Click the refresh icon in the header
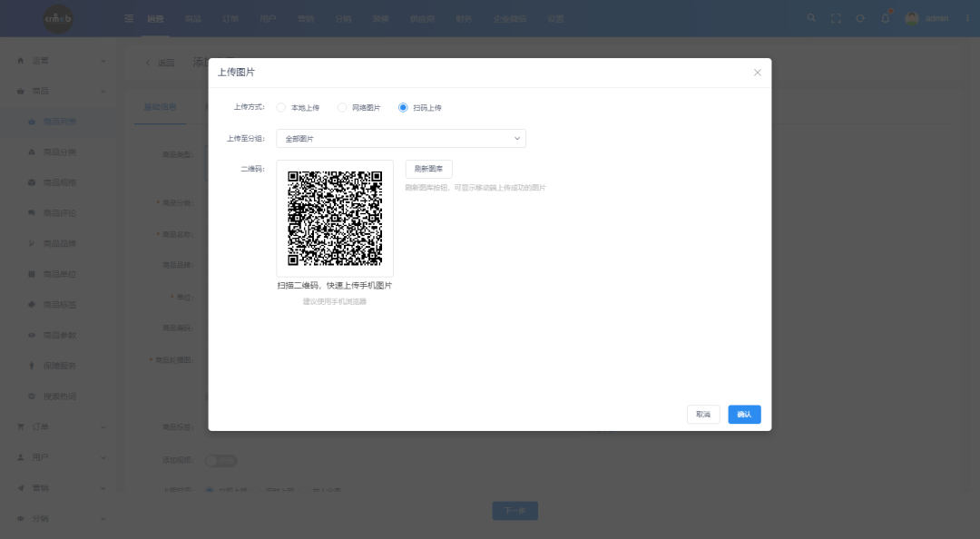Image resolution: width=980 pixels, height=539 pixels. [x=860, y=17]
